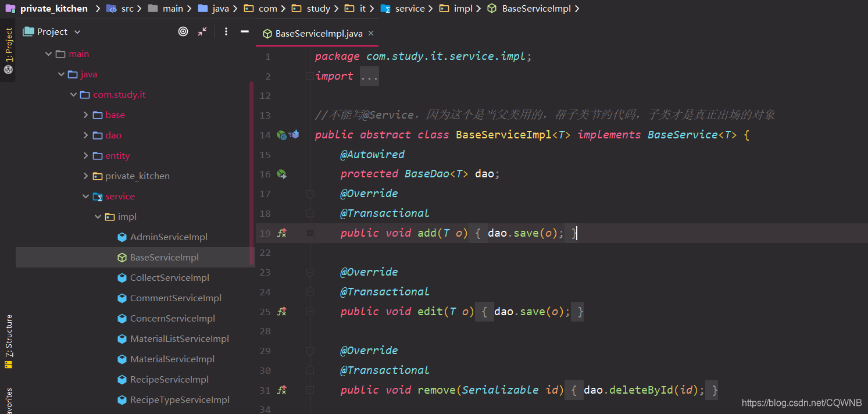Place cursor on line number 13

(265, 115)
